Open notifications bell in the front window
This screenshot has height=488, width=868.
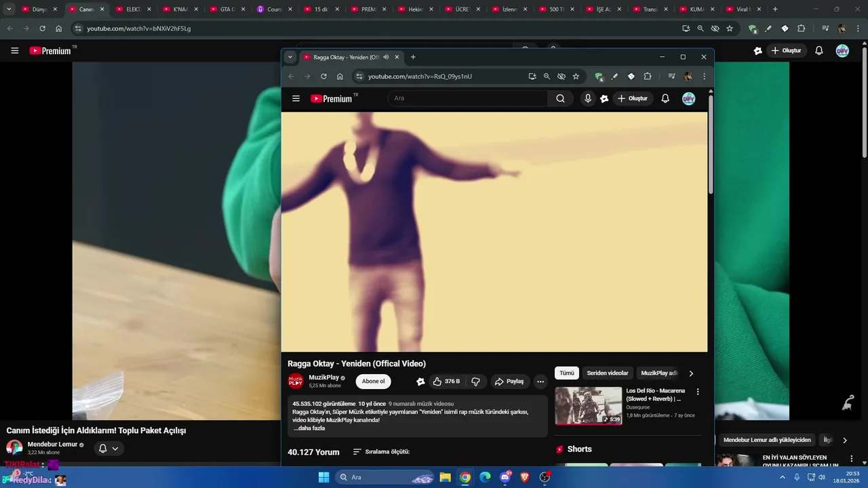coord(665,98)
